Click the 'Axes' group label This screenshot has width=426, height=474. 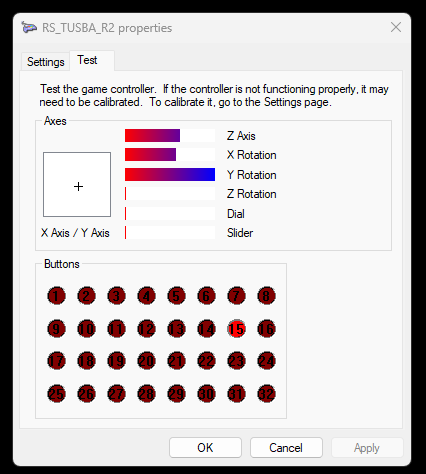click(x=55, y=121)
